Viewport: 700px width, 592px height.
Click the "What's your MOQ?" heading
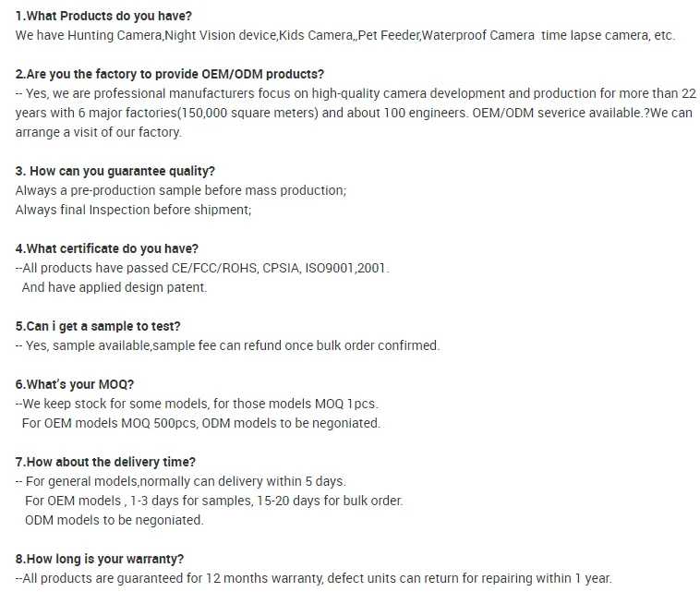pyautogui.click(x=75, y=384)
